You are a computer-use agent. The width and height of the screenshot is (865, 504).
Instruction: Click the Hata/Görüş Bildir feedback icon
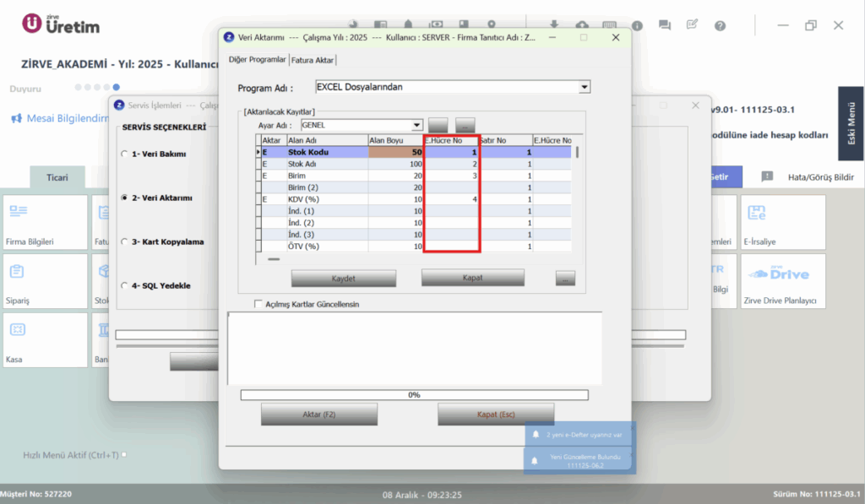click(x=767, y=176)
